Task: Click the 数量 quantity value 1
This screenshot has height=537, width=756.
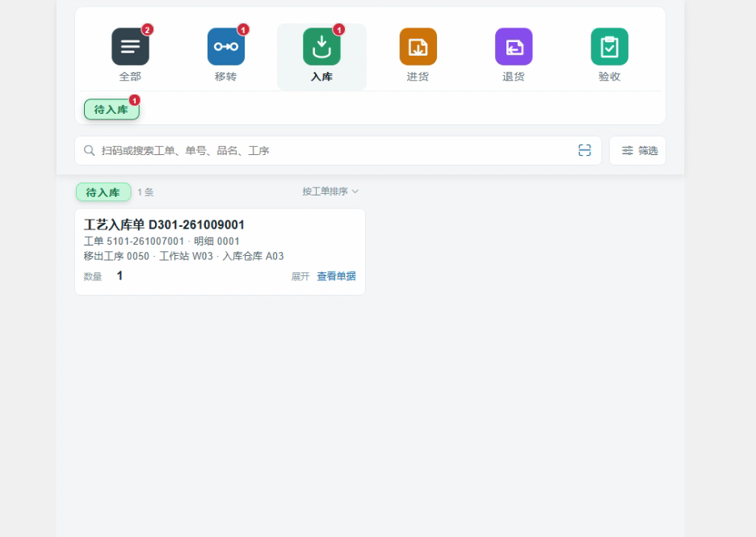Action: tap(120, 275)
